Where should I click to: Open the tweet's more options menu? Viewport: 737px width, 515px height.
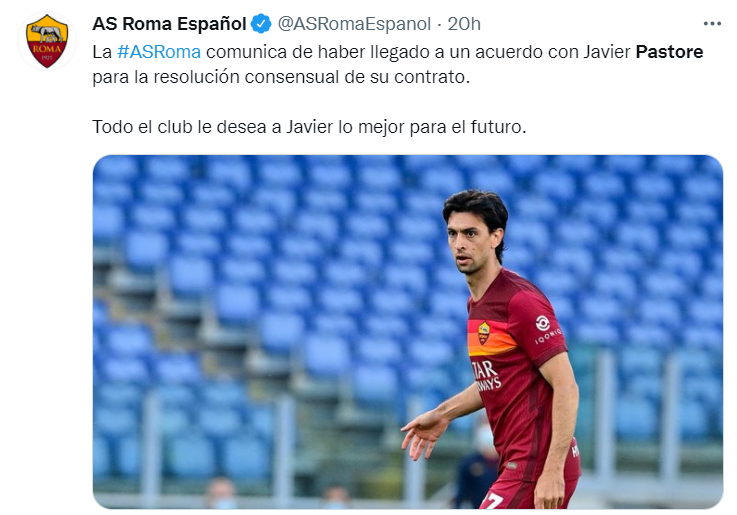click(712, 23)
